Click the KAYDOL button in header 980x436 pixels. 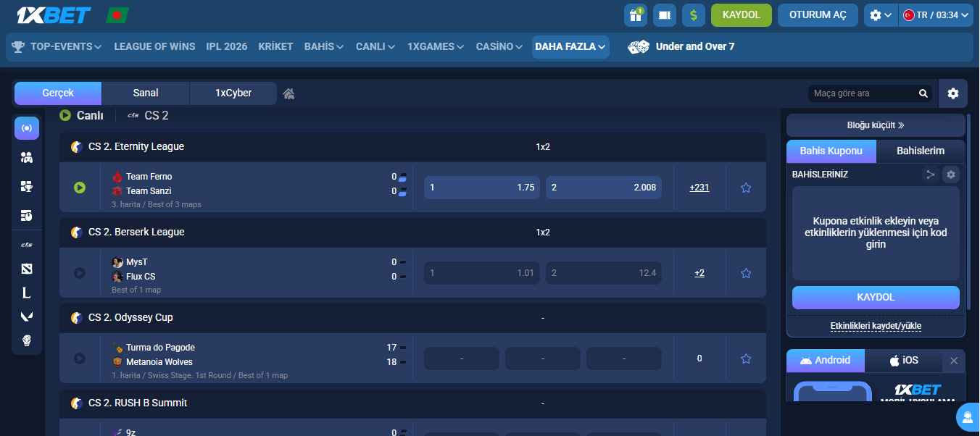coord(742,15)
